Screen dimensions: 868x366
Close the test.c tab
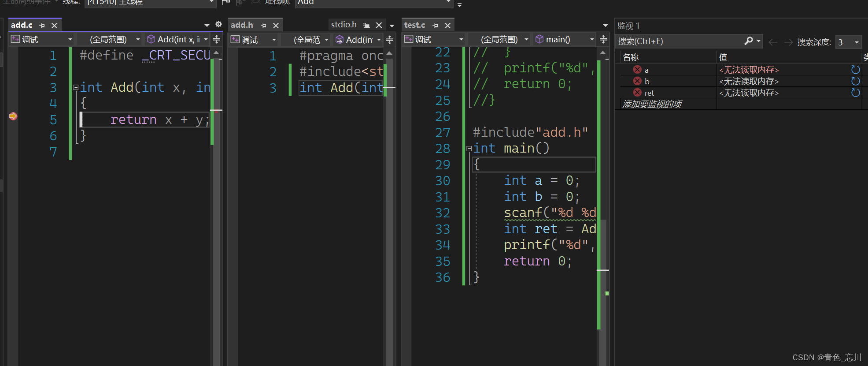click(448, 26)
